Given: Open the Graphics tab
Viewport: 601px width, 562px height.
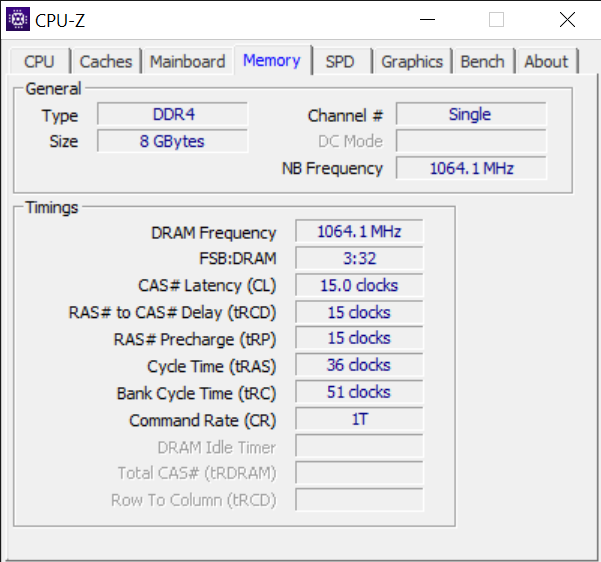Looking at the screenshot, I should tap(412, 61).
